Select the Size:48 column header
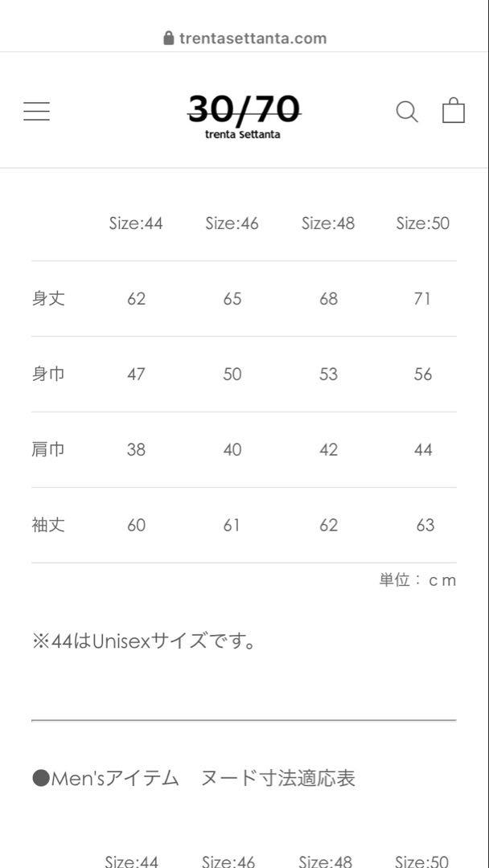 pyautogui.click(x=328, y=223)
